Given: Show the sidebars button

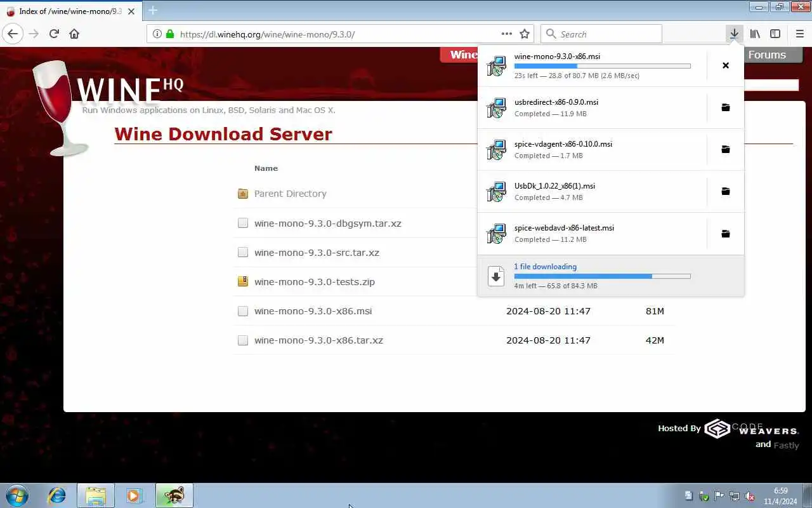Looking at the screenshot, I should 775,34.
